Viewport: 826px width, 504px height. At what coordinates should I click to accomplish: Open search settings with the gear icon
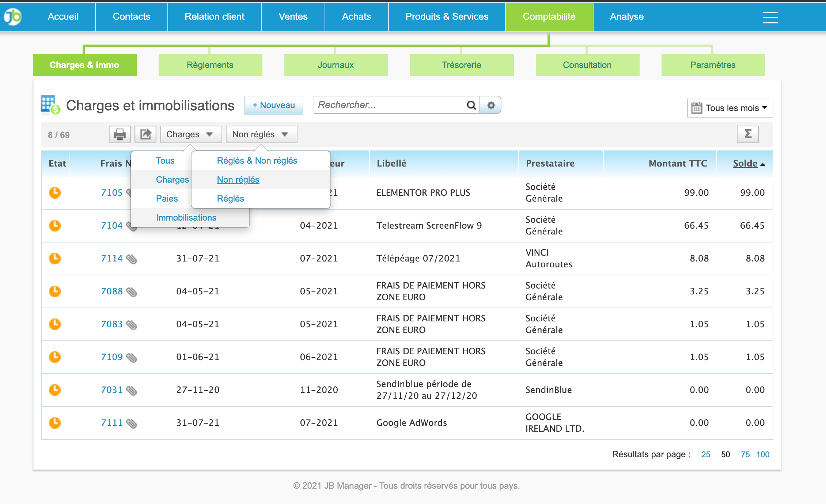point(491,105)
